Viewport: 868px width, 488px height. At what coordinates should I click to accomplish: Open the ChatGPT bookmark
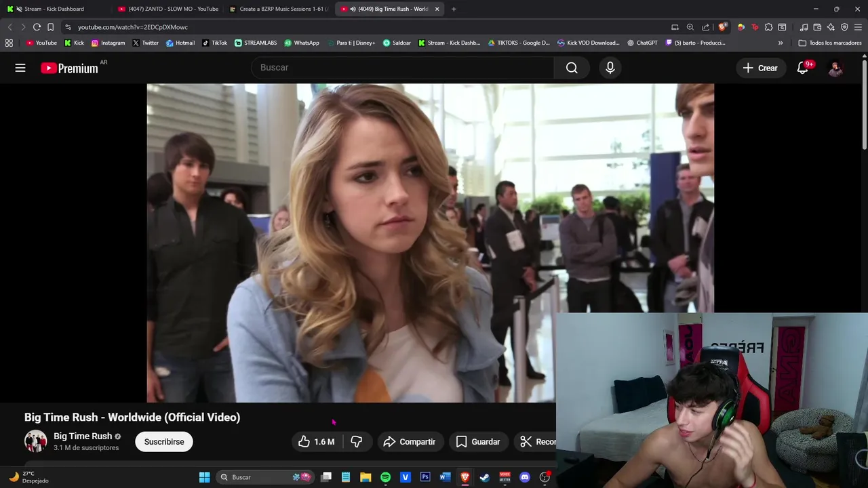tap(642, 43)
